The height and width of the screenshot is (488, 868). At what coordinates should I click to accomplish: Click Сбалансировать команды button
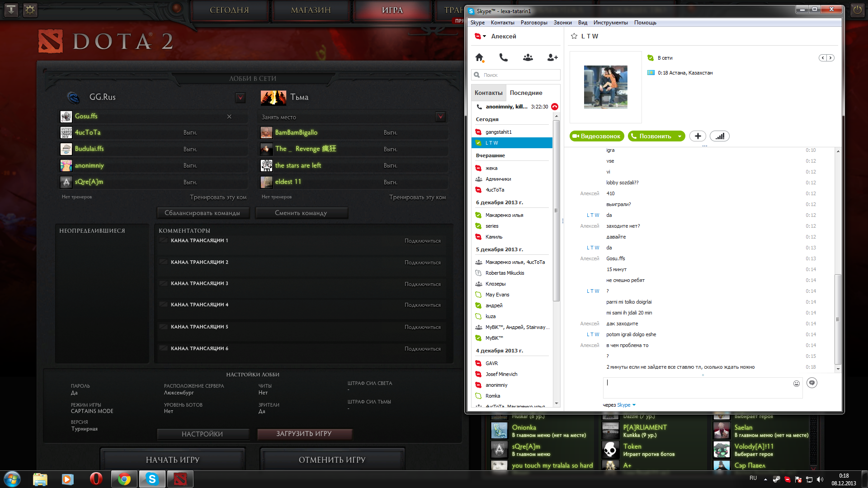[x=203, y=213]
